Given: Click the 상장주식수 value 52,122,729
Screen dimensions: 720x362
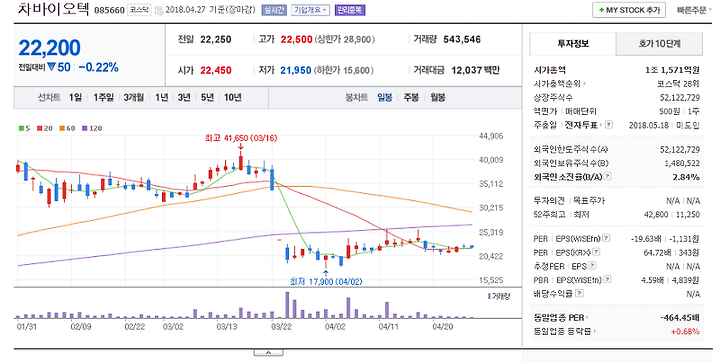Looking at the screenshot, I should pos(680,97).
